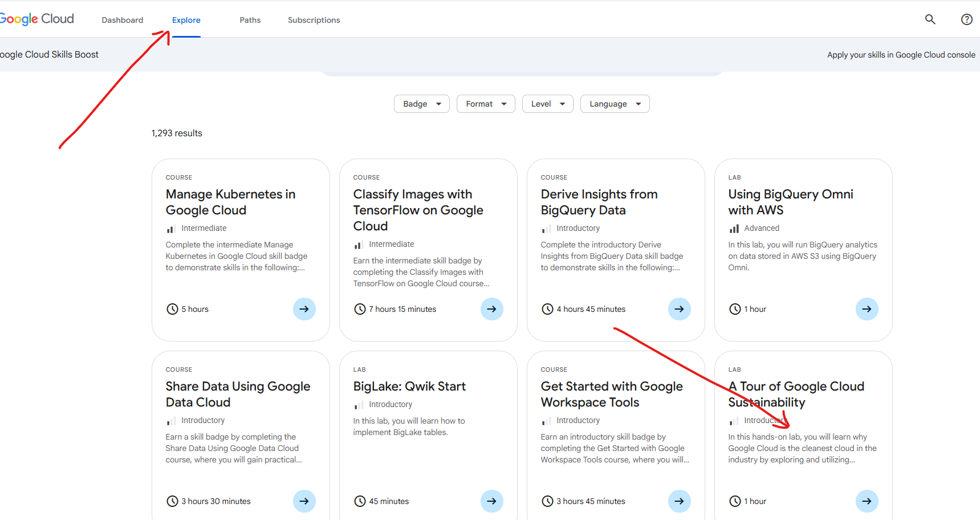Expand the Language filter dropdown
This screenshot has width=980, height=520.
pyautogui.click(x=615, y=104)
